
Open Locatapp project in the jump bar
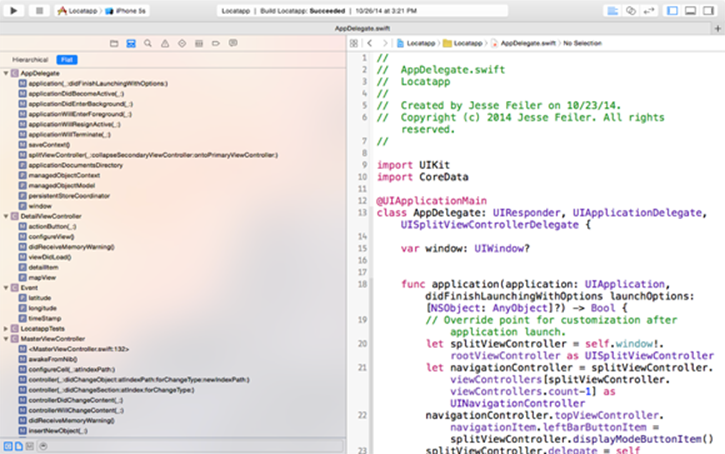(x=416, y=43)
